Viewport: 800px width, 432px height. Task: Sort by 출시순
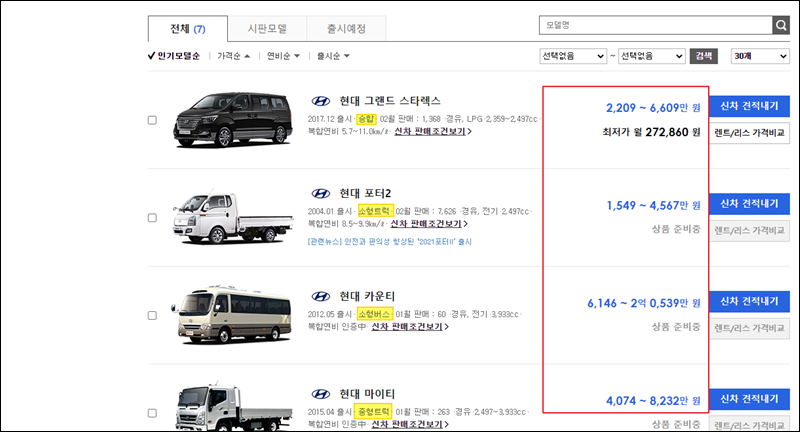333,56
